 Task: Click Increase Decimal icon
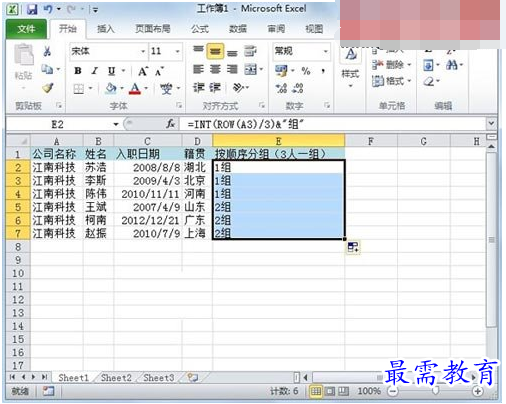click(x=281, y=88)
